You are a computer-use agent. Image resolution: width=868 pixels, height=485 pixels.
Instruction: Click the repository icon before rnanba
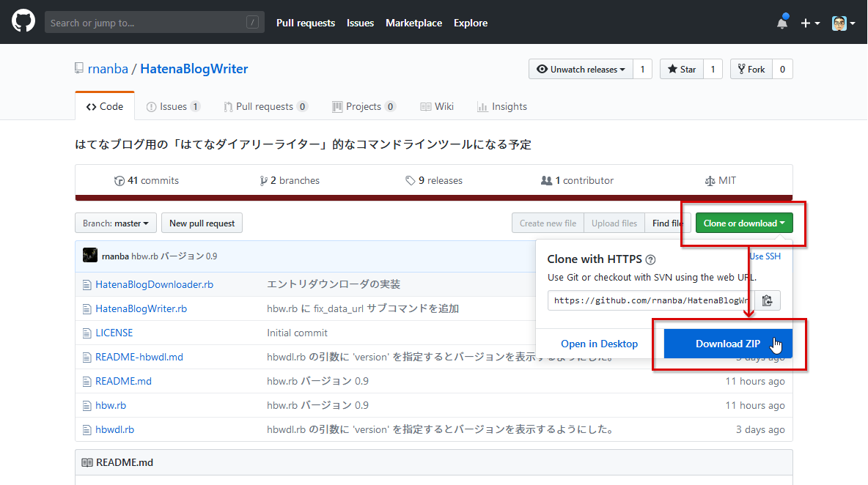[x=79, y=68]
